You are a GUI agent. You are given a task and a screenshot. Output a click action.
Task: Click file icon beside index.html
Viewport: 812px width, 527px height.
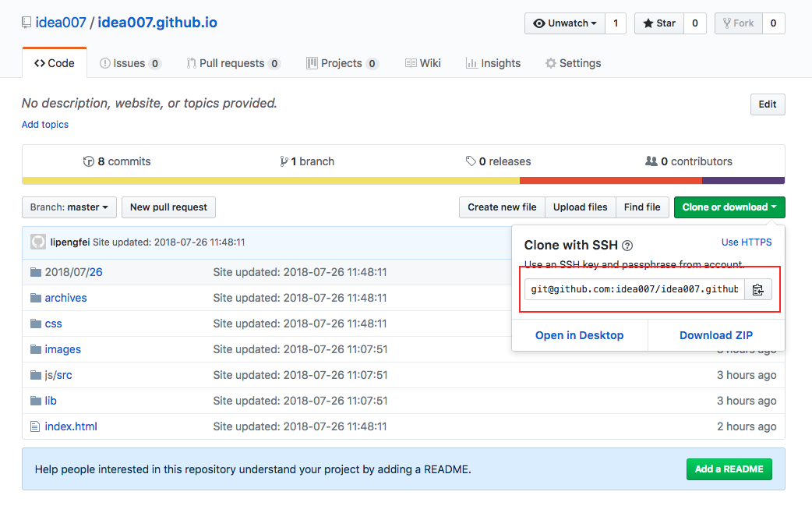point(35,426)
